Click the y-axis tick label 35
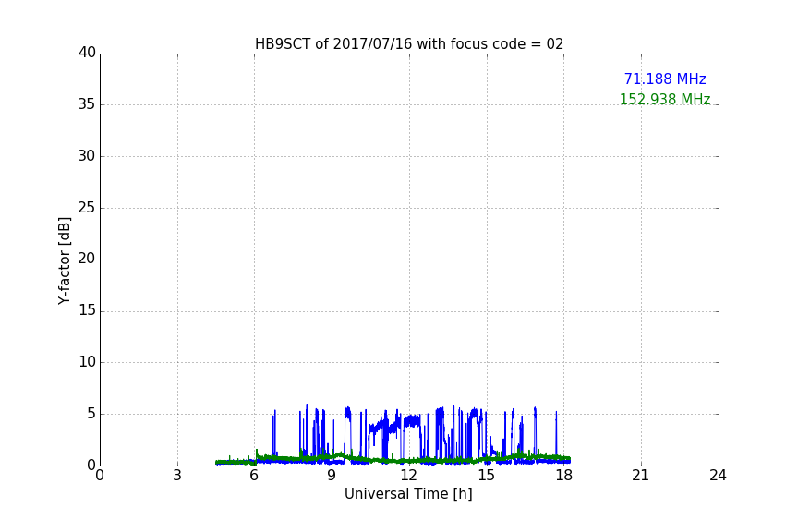798x532 pixels. tap(87, 104)
